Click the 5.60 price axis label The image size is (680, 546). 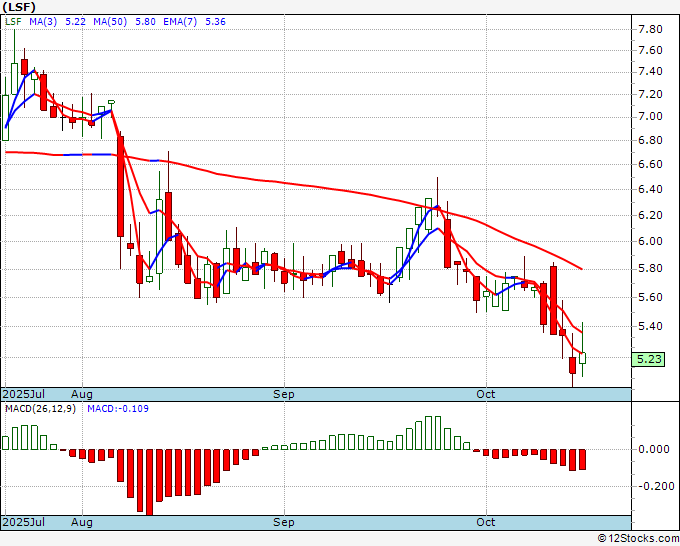(x=650, y=297)
